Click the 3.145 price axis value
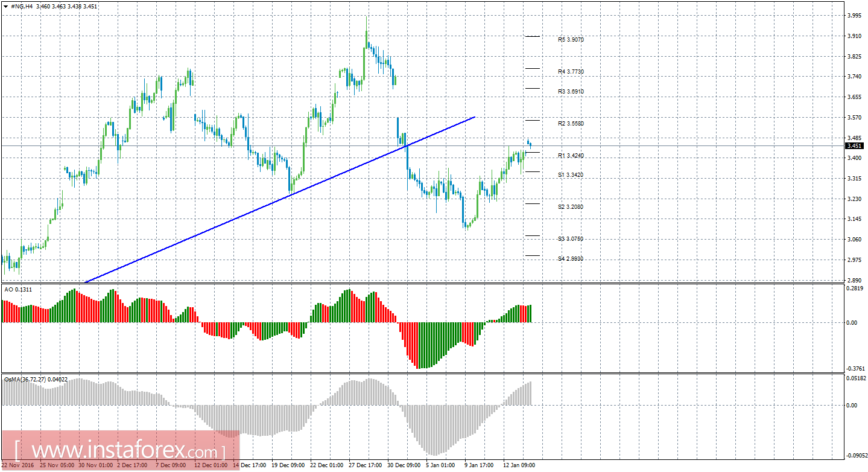Screen dimensions: 868x472 click(854, 219)
